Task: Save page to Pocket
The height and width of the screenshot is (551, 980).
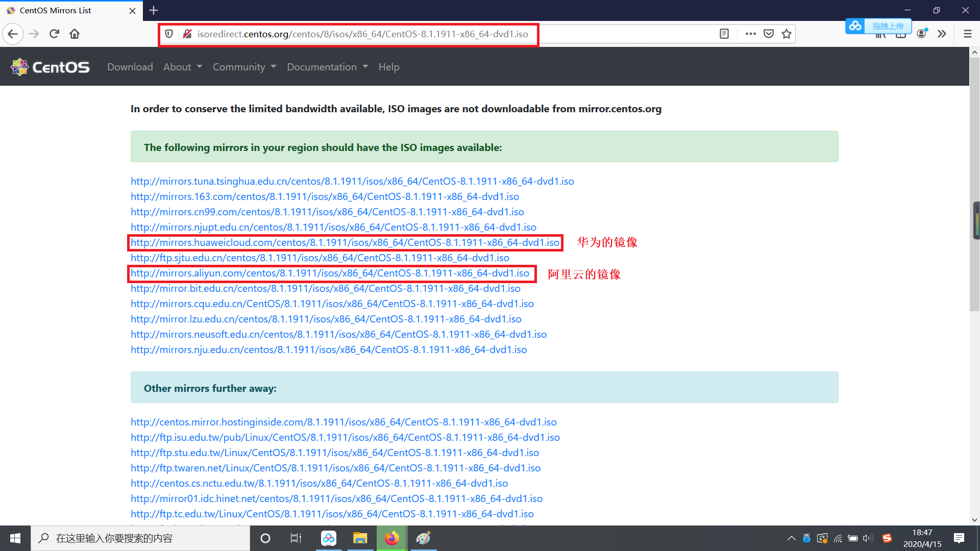Action: click(x=769, y=34)
